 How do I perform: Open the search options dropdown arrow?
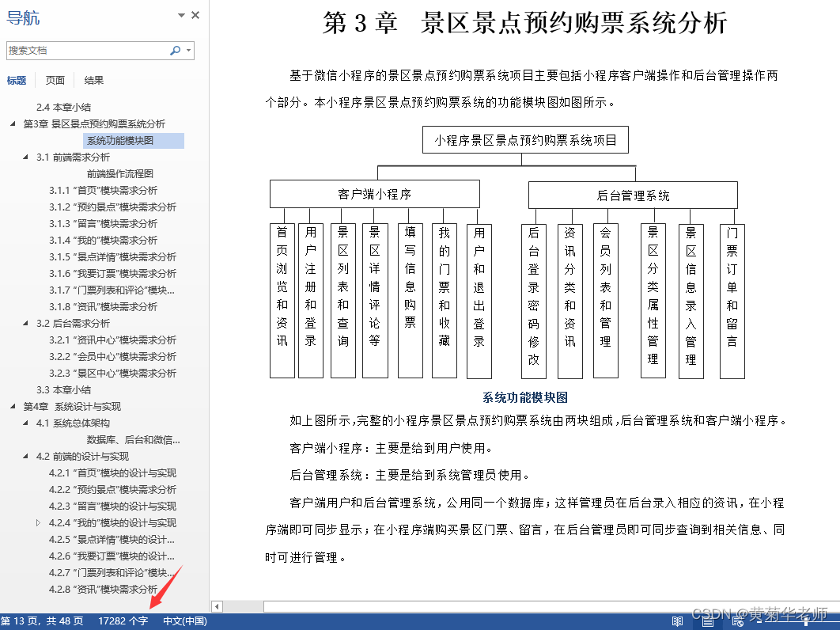point(188,51)
